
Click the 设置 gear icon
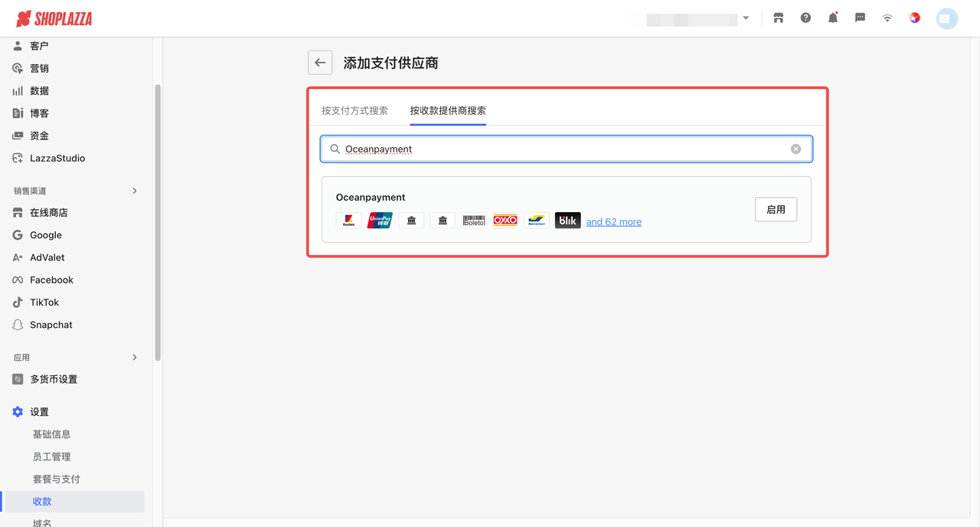pos(18,412)
